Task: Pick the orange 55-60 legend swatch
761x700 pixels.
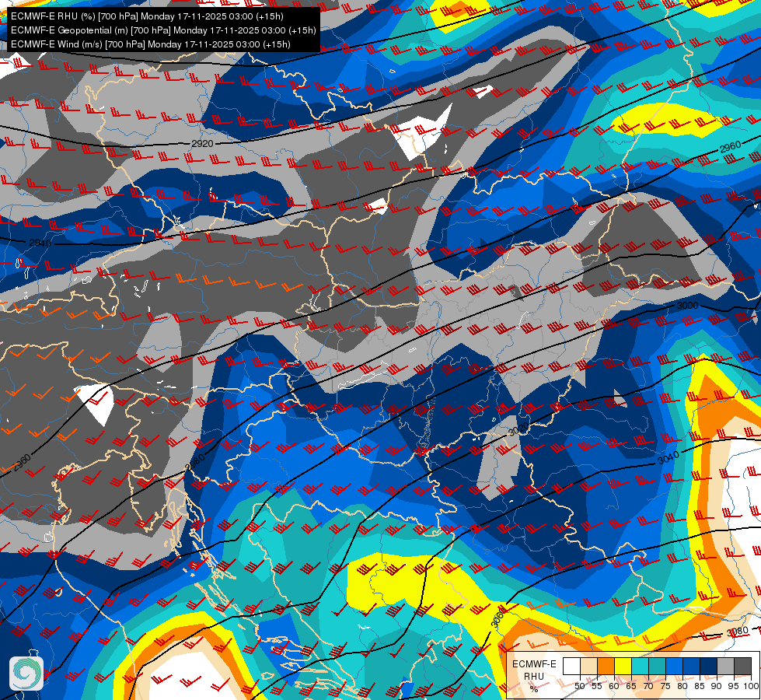Action: pyautogui.click(x=606, y=667)
